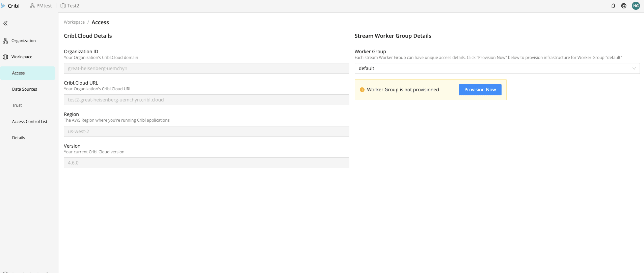644x273 pixels.
Task: Go to the Trust page
Action: pyautogui.click(x=17, y=105)
